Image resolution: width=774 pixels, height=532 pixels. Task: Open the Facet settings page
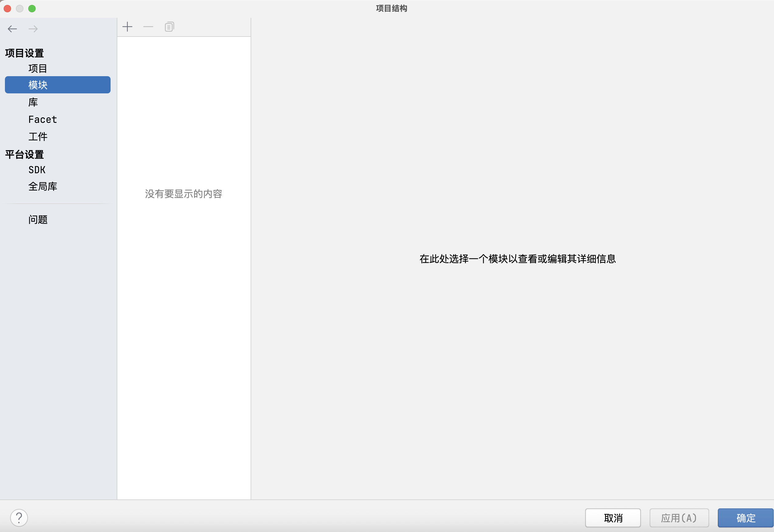43,119
